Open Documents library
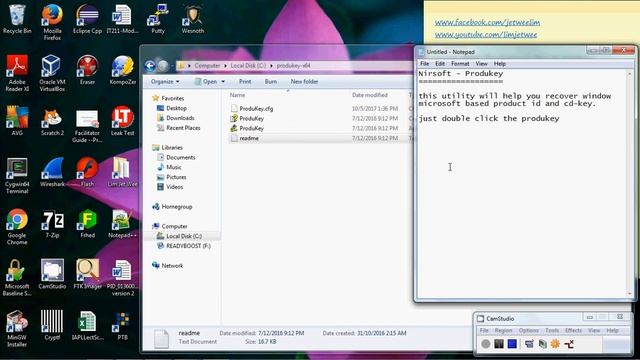This screenshot has width=640, height=360. click(180, 158)
